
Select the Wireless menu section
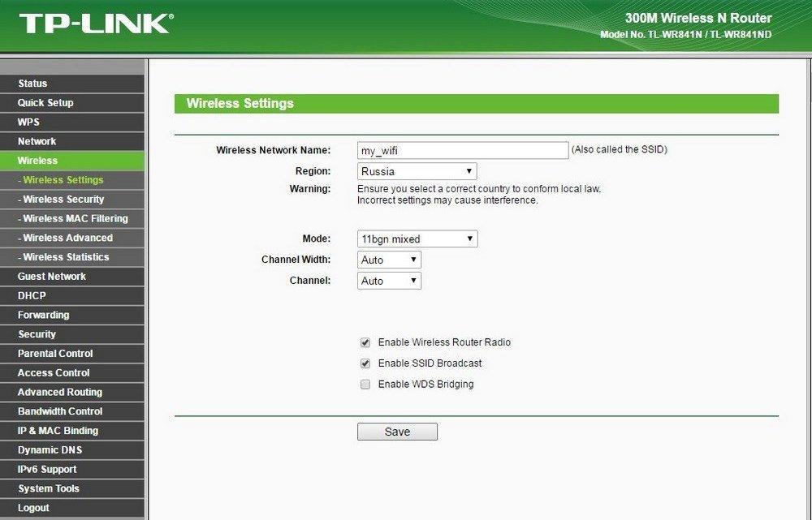(x=72, y=161)
